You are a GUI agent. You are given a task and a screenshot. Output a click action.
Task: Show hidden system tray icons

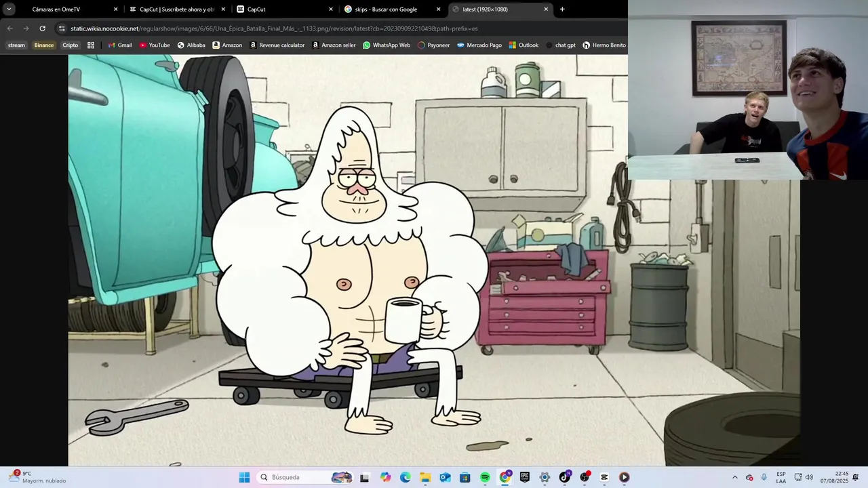point(734,477)
